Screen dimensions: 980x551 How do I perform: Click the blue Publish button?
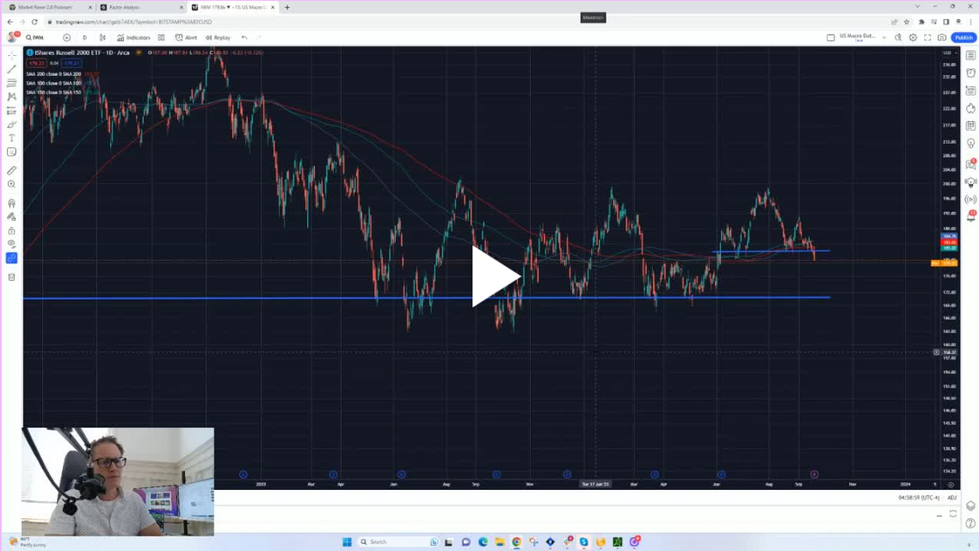(964, 38)
